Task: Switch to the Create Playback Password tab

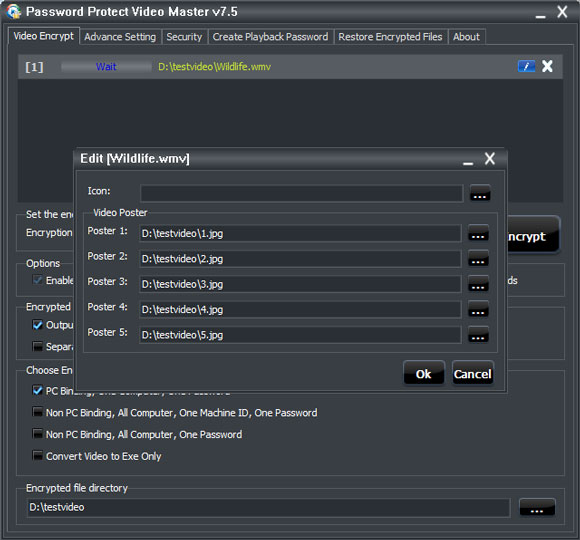Action: point(270,37)
